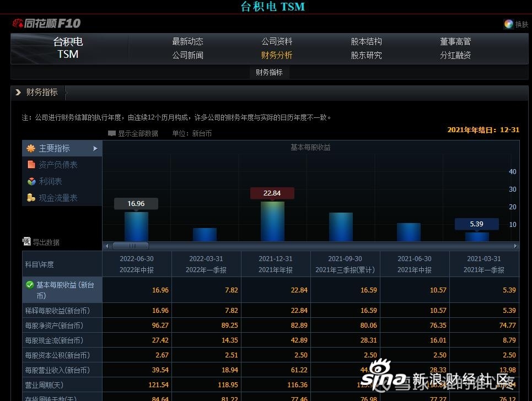This screenshot has height=401, width=532.
Task: Click the 2021-12-31 highlighted chart bar
Action: (272, 221)
